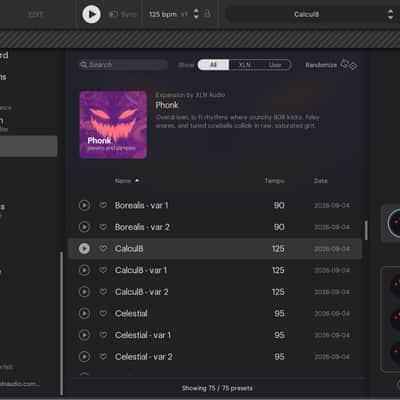The image size is (400, 400).
Task: Sort by the Tempo column header
Action: click(x=274, y=181)
